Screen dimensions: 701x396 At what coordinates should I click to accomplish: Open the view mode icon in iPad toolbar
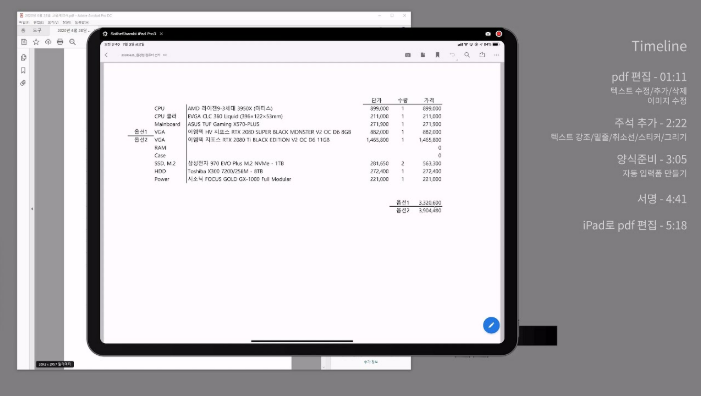[408, 55]
